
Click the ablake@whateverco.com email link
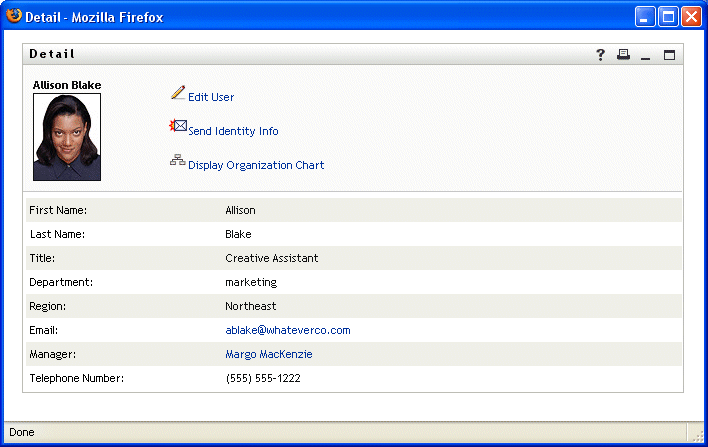coord(288,330)
